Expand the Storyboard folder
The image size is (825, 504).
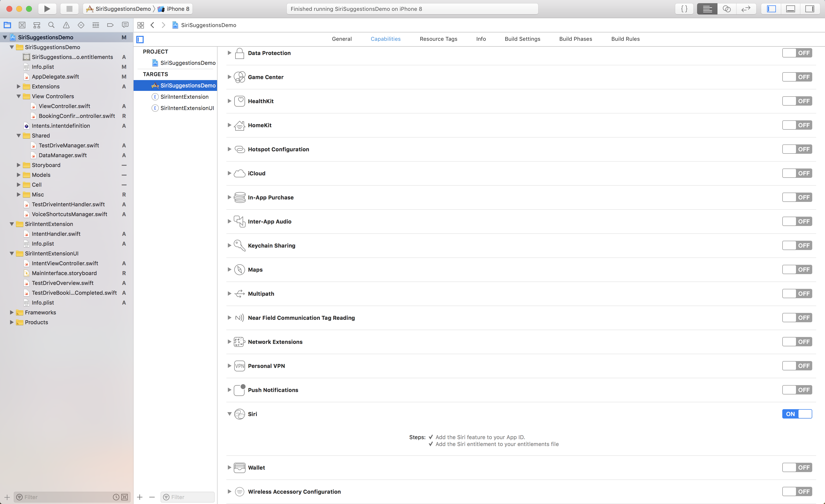point(18,165)
